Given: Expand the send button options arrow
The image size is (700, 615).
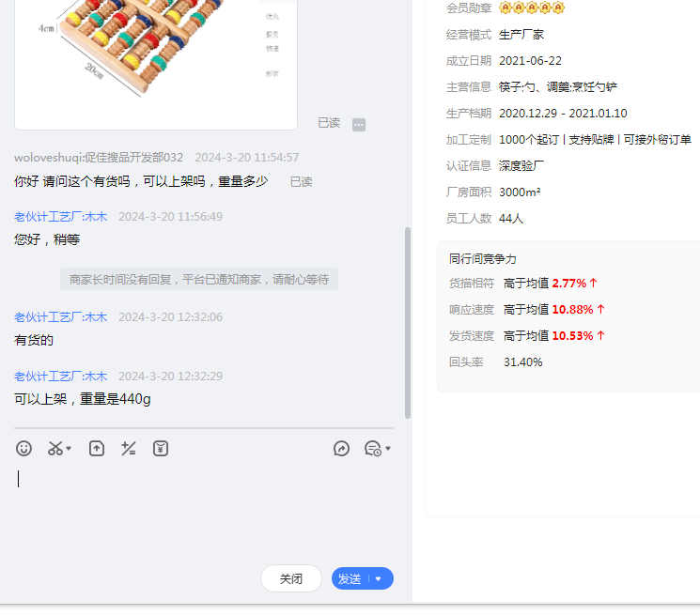Looking at the screenshot, I should [379, 579].
